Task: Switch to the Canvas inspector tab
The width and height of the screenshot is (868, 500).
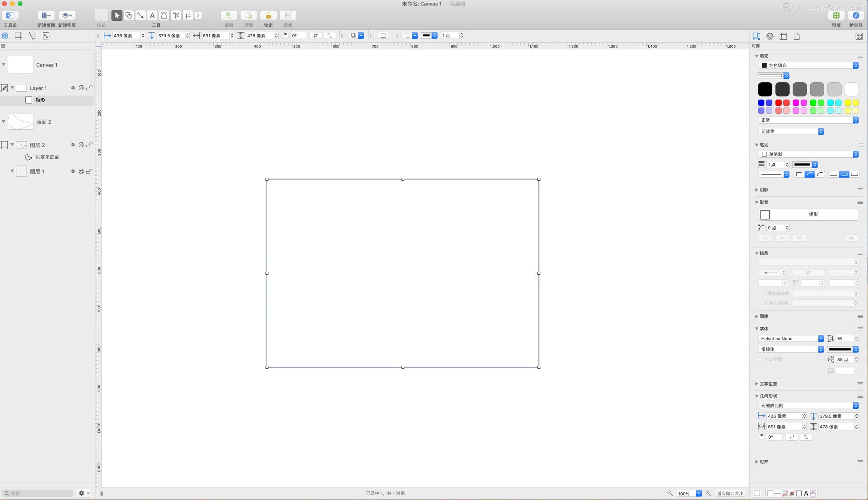Action: pos(783,36)
